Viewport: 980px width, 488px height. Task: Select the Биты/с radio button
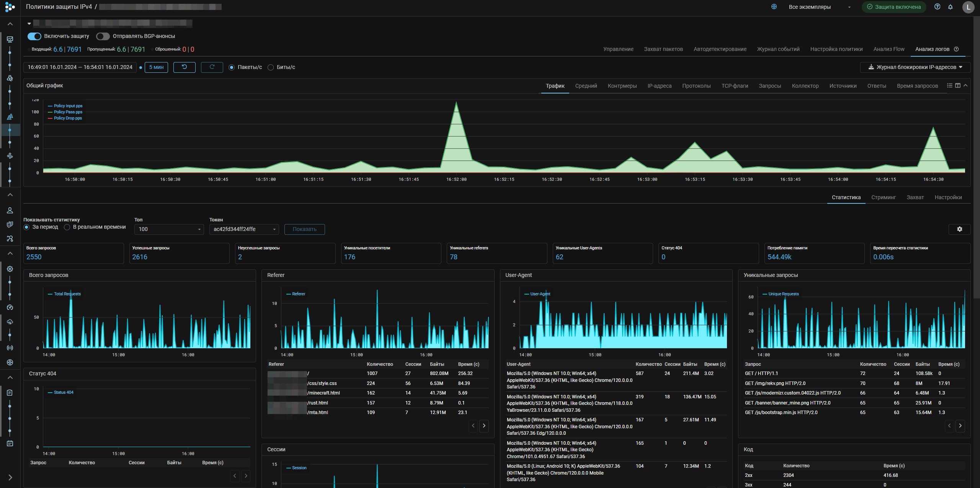(271, 67)
